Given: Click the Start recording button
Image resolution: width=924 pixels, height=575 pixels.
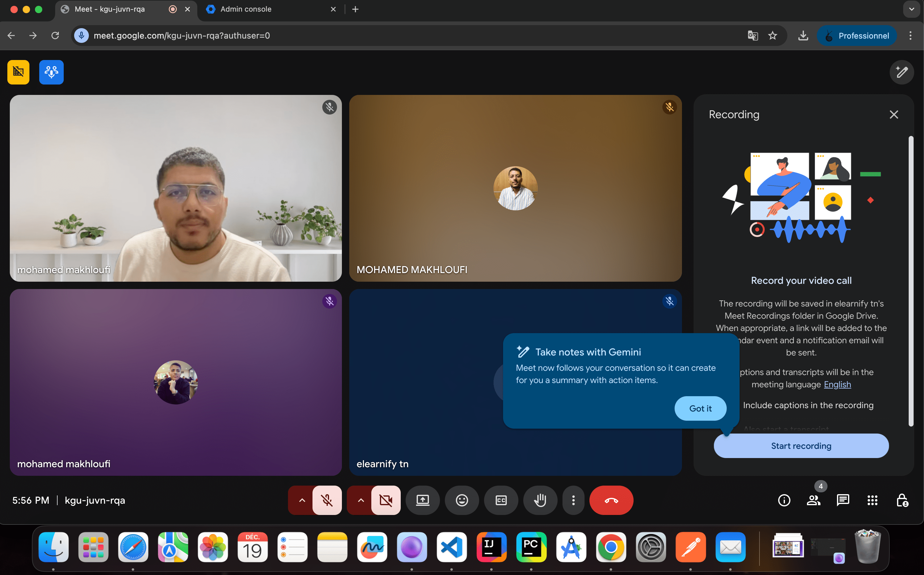Looking at the screenshot, I should point(801,446).
